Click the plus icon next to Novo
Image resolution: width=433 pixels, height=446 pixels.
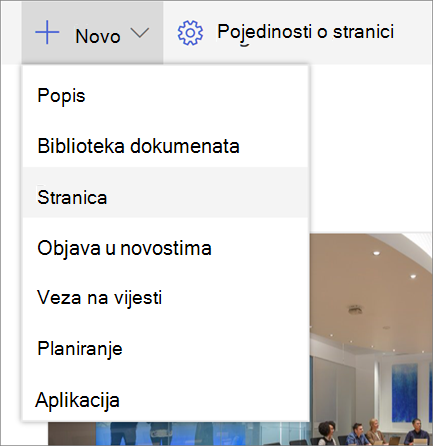(x=47, y=32)
